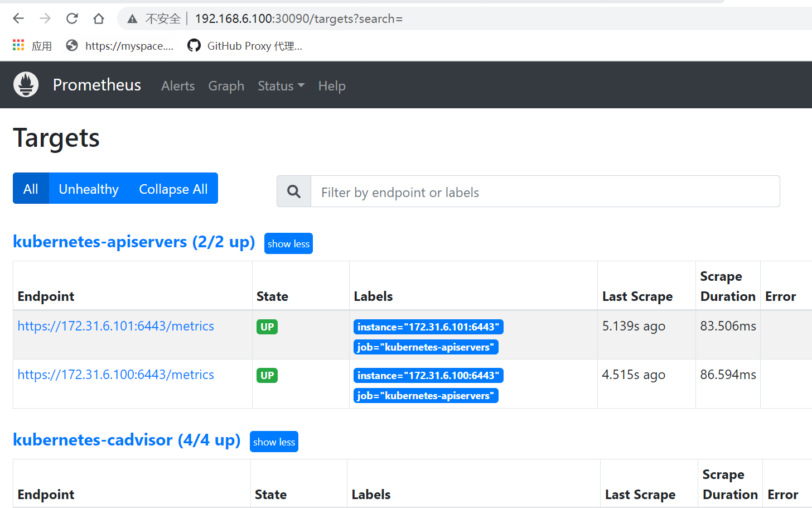Go to the browser home icon
This screenshot has width=812, height=508.
click(99, 18)
